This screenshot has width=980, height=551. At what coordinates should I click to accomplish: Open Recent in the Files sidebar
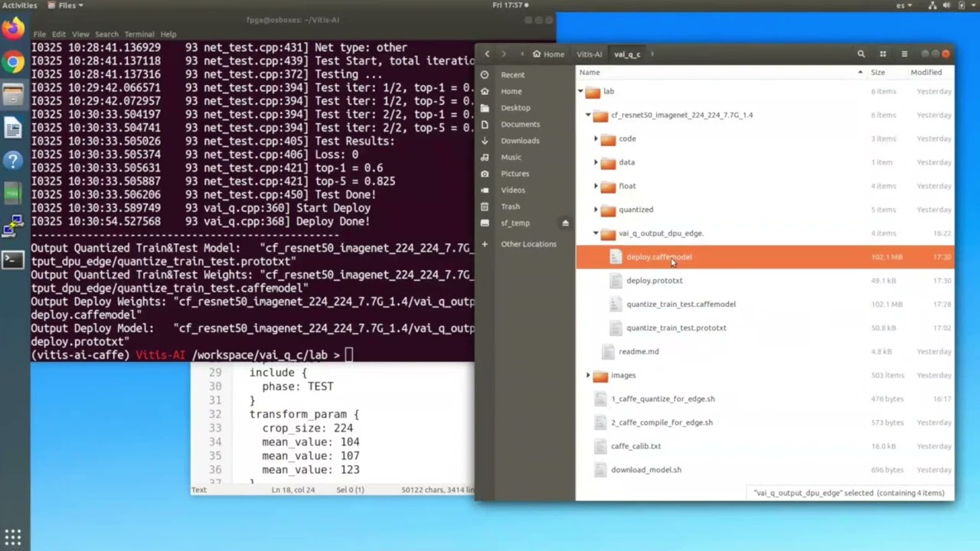tap(512, 75)
